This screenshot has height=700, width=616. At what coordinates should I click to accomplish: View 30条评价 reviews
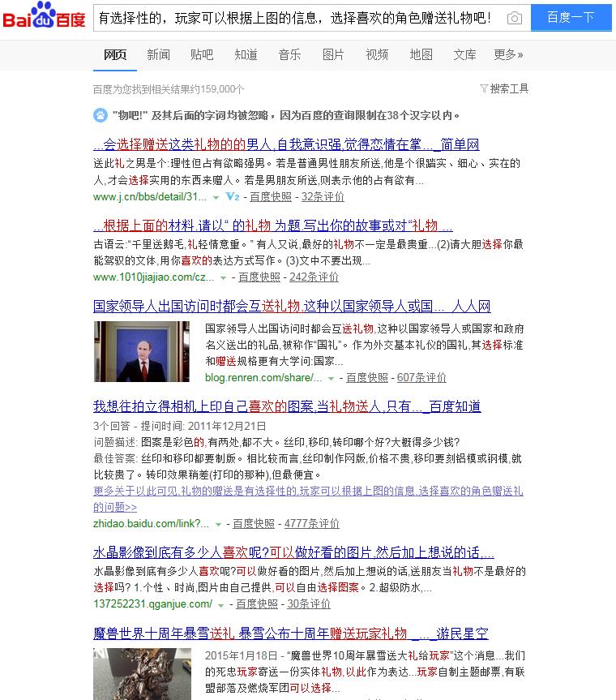click(309, 604)
